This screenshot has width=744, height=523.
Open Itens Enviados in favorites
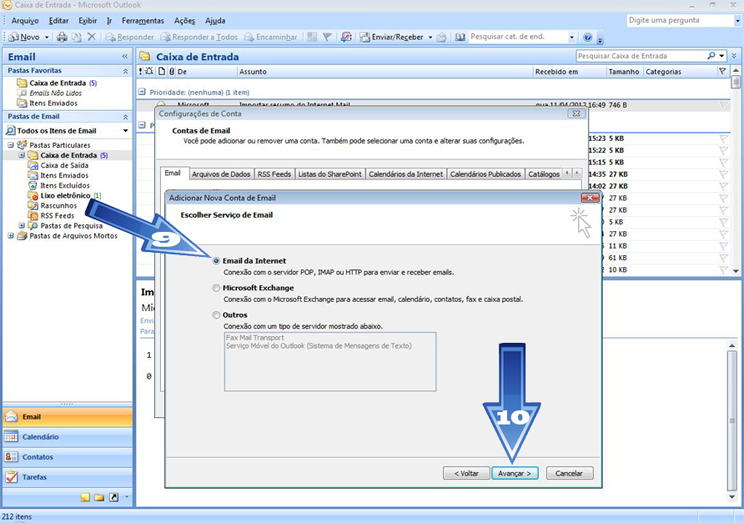pos(47,103)
